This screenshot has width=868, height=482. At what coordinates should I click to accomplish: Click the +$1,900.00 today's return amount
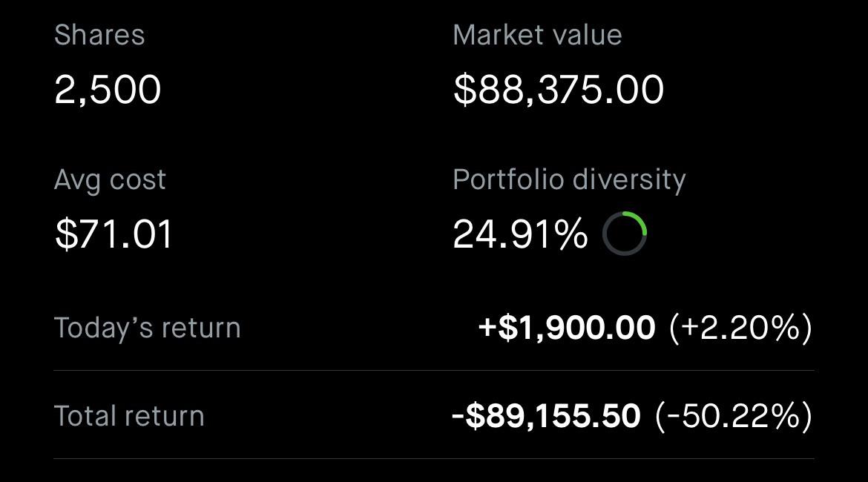pos(567,328)
